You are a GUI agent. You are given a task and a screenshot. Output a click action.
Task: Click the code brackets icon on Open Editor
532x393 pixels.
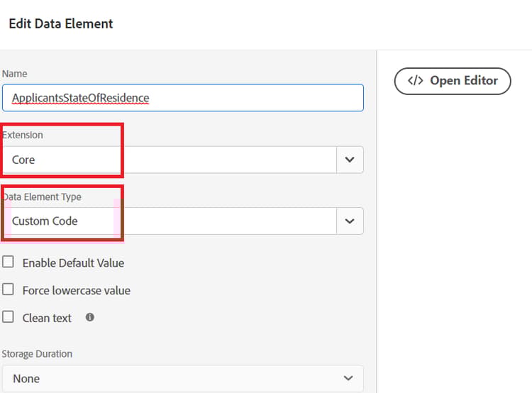415,81
